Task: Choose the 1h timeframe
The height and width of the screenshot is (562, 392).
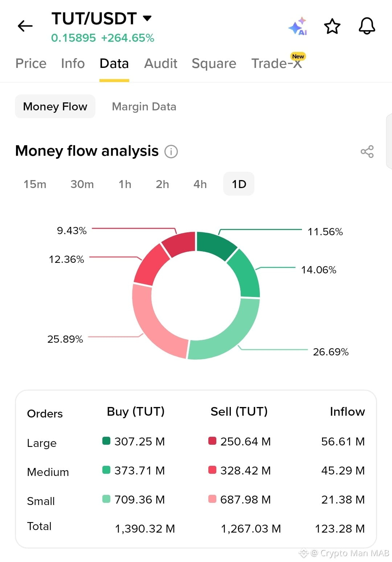Action: click(x=125, y=184)
